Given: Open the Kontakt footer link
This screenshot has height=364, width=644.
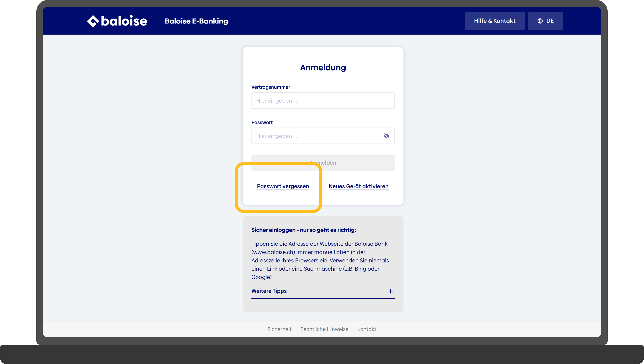Looking at the screenshot, I should coord(367,329).
